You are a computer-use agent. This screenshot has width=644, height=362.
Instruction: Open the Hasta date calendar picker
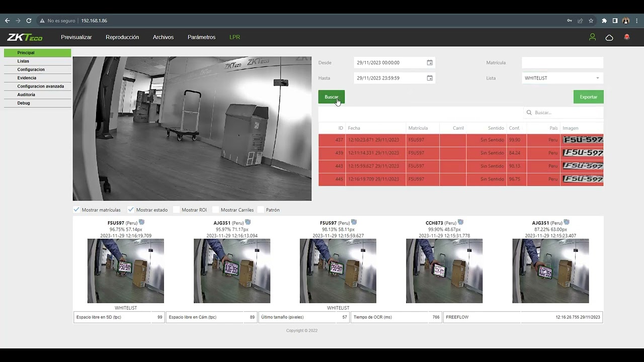[430, 78]
